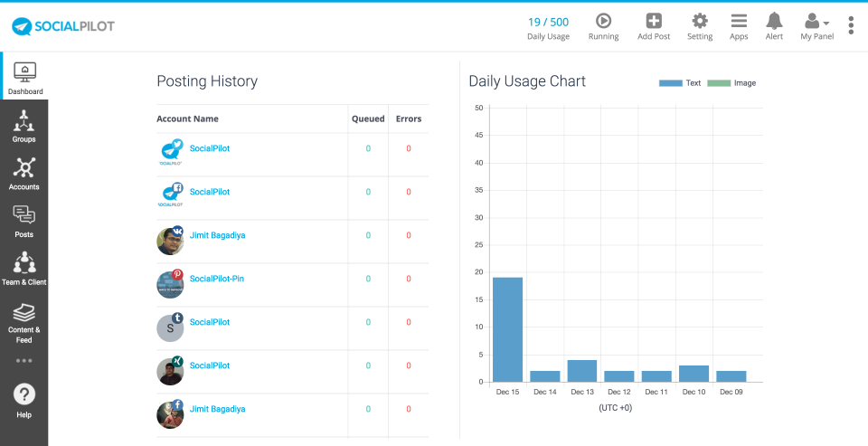Click Jimit Bagadiya's VK profile thumbnail
Viewport: 868px width, 446px height.
(x=170, y=242)
